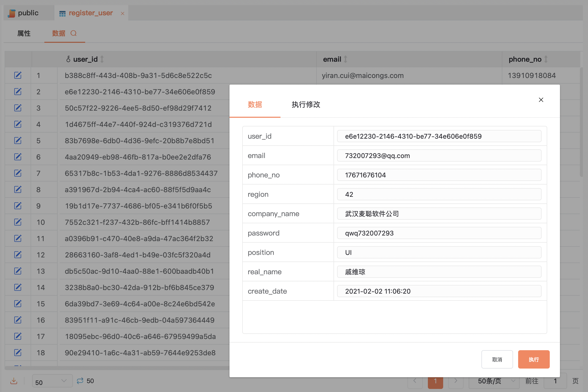
Task: Switch to the 执行修改 tab in the dialog
Action: tap(306, 105)
